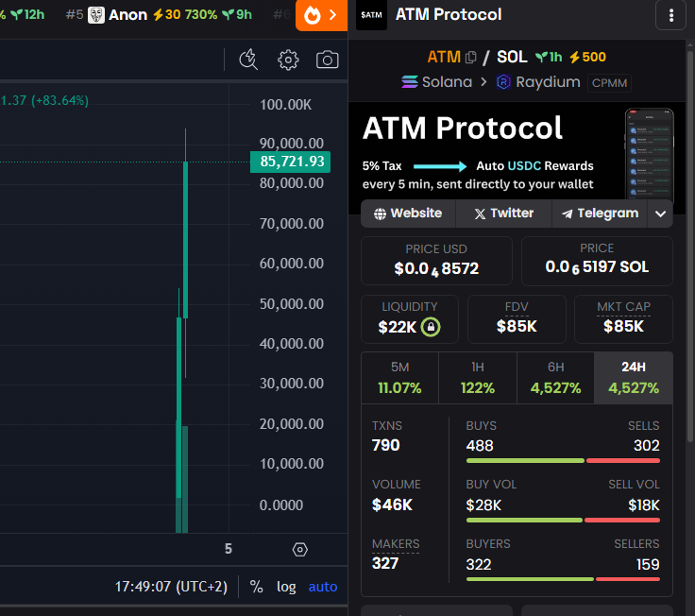The height and width of the screenshot is (616, 695).
Task: Click the $ATM token logo
Action: coord(371,15)
